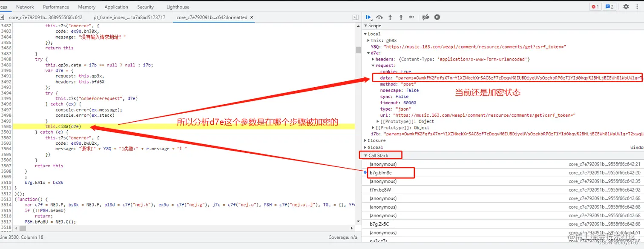Open the DevTools kebab menu
644x249 pixels.
pyautogui.click(x=638, y=6)
